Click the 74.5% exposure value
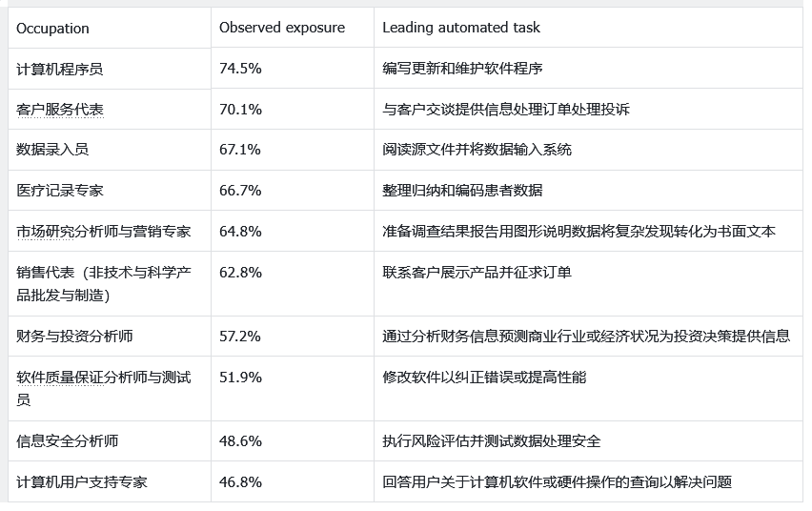812x511 pixels. tap(240, 69)
